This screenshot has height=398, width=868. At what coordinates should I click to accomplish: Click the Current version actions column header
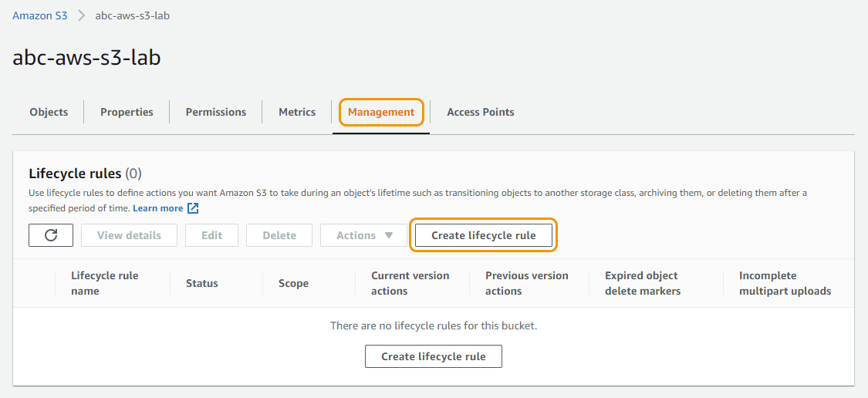pos(410,283)
